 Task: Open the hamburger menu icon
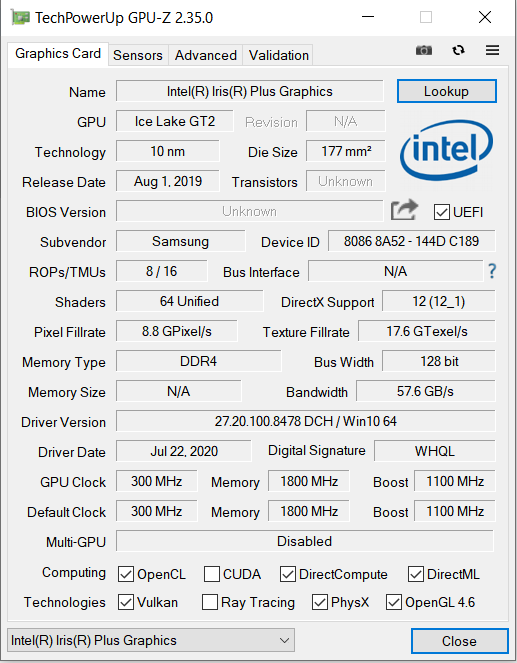[492, 50]
